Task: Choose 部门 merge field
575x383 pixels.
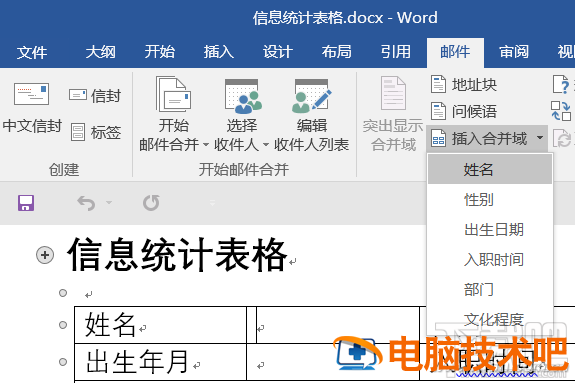Action: (x=490, y=290)
